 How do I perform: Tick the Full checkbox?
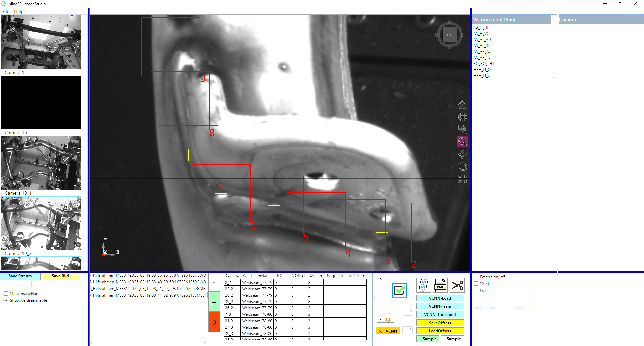(x=476, y=290)
